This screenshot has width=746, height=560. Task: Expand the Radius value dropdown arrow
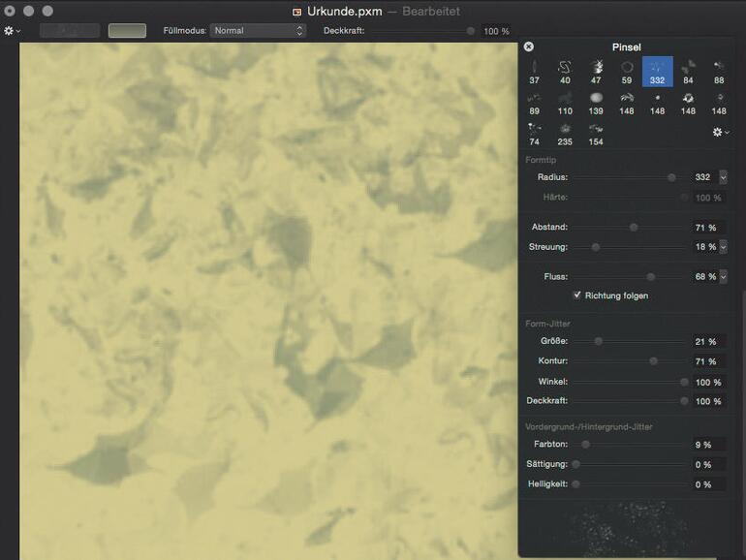pos(723,177)
